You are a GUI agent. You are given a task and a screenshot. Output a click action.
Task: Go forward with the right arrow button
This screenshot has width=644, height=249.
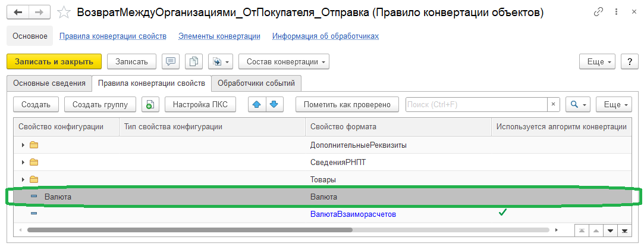tap(39, 13)
